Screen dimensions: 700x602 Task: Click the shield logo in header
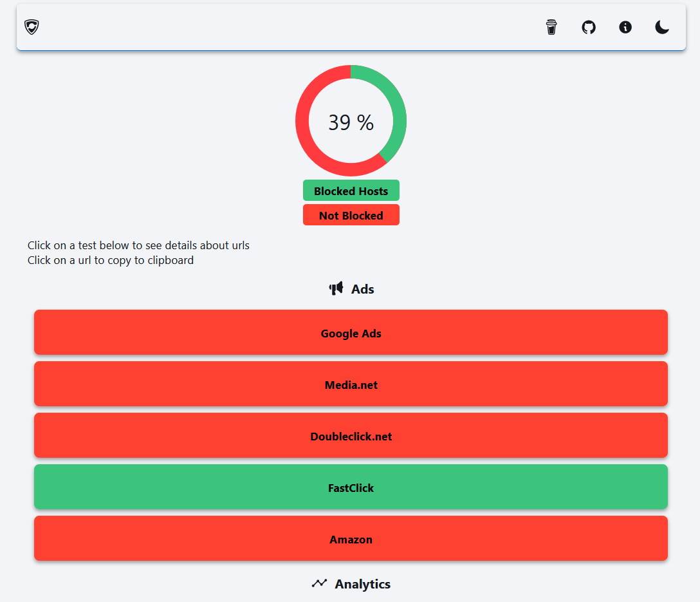click(x=32, y=27)
